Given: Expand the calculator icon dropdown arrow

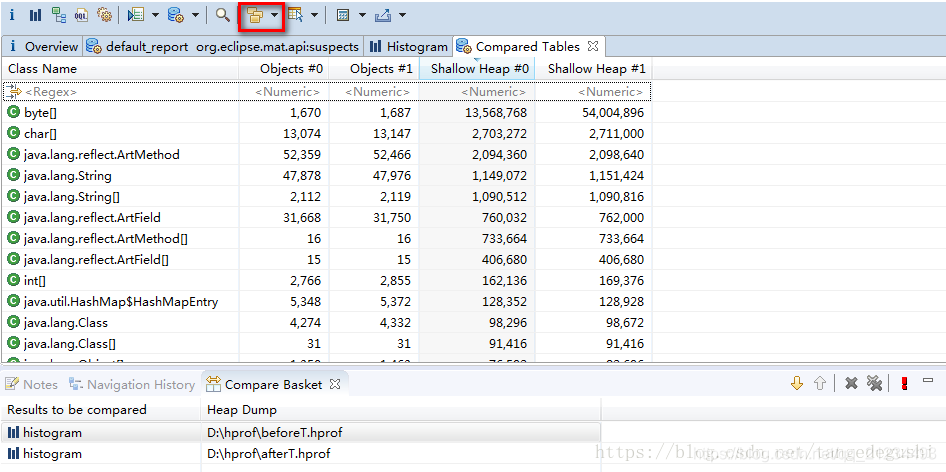Looking at the screenshot, I should 362,16.
